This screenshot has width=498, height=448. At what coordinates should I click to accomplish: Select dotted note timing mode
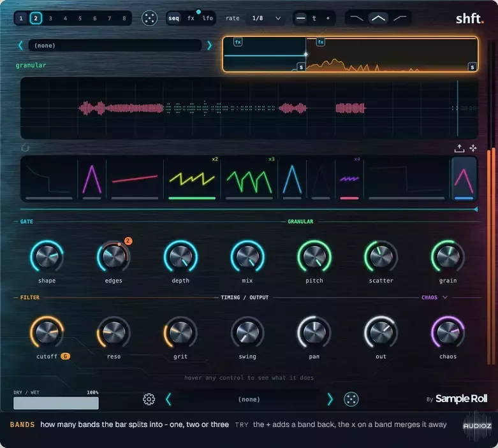click(328, 18)
